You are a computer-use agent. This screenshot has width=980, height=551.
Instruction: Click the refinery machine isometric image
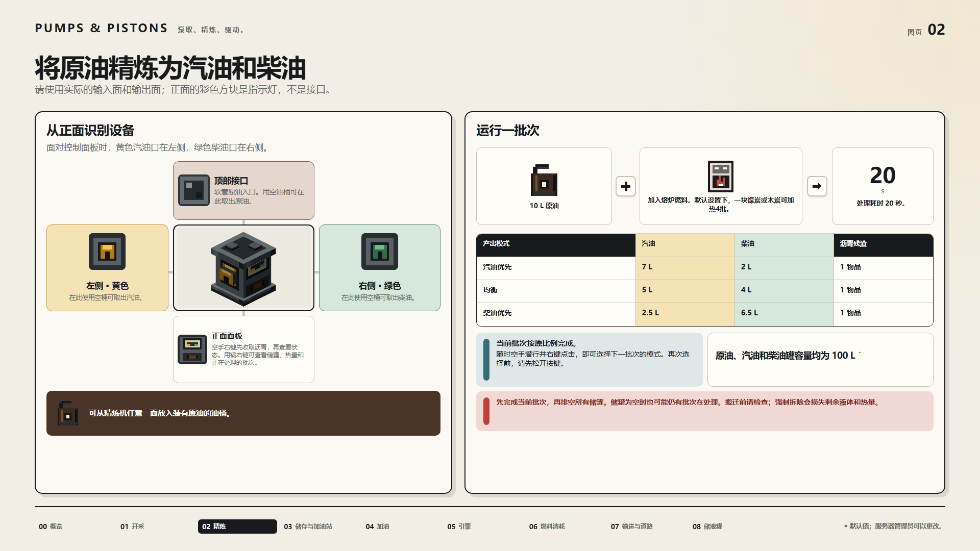243,268
